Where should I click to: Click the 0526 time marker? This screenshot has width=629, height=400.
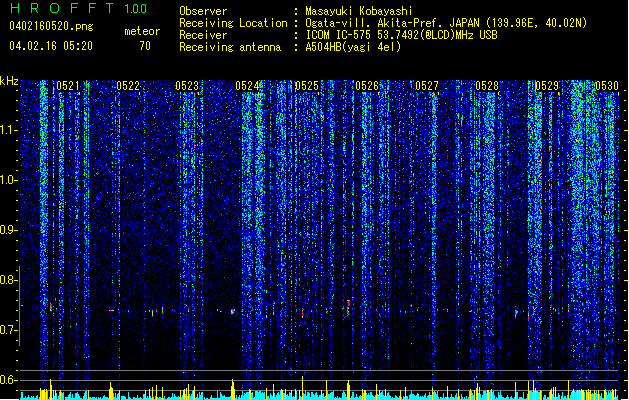tap(367, 86)
